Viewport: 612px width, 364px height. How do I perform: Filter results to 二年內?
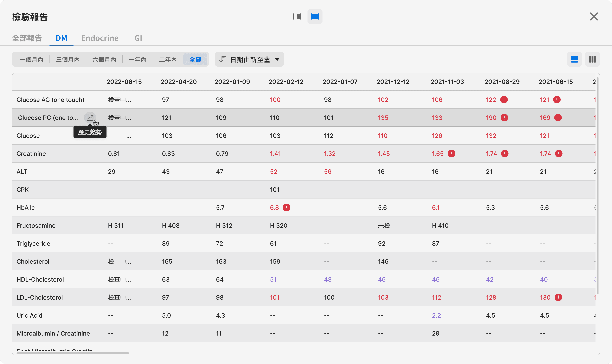168,59
